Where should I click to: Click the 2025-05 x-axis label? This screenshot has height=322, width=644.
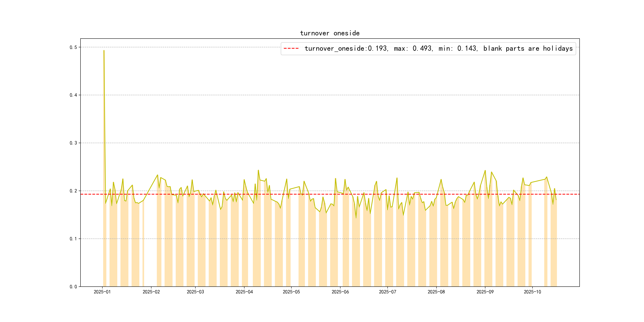pyautogui.click(x=291, y=292)
